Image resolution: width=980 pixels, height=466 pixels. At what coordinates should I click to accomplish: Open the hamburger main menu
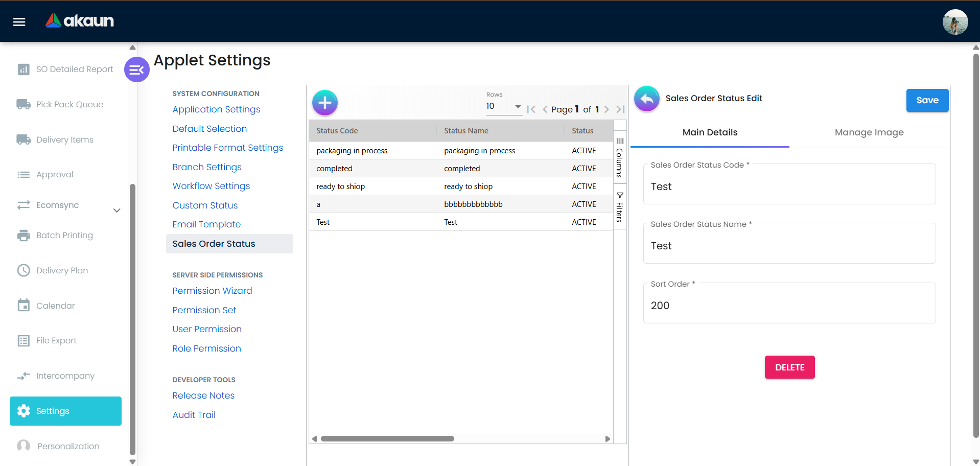(19, 21)
